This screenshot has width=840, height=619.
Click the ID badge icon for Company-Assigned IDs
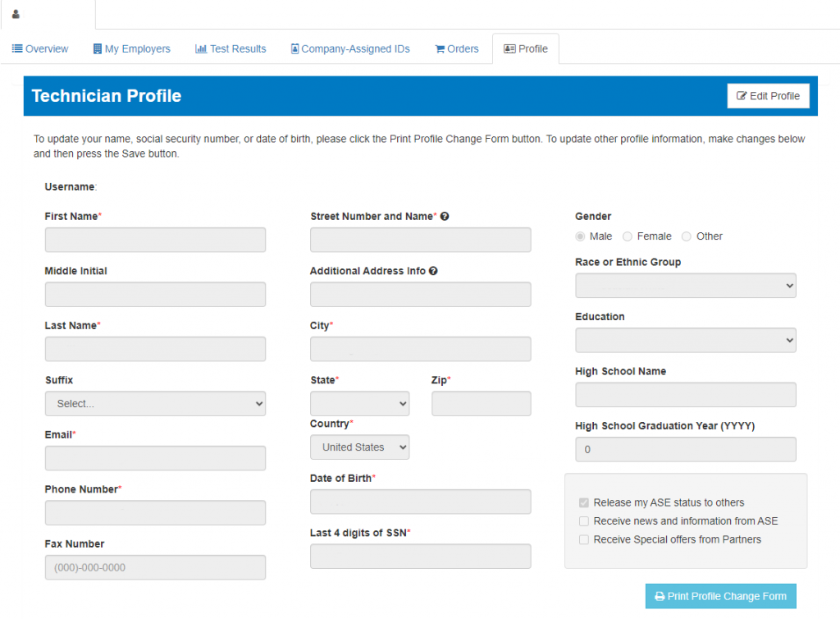pos(294,49)
